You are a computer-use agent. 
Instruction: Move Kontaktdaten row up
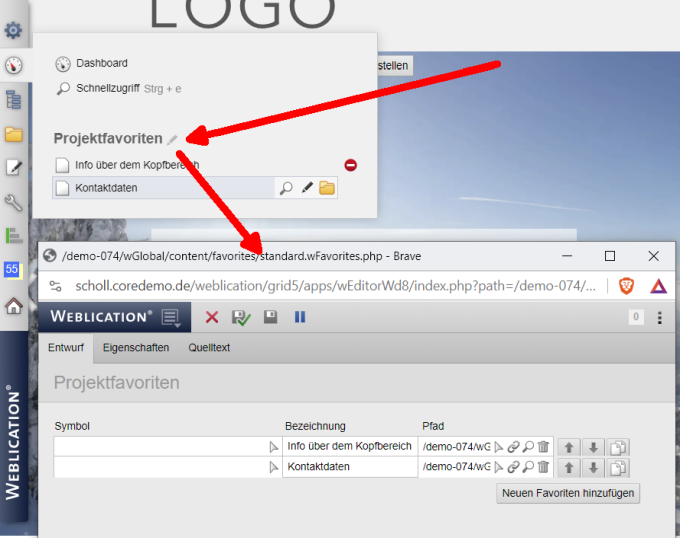tap(569, 468)
